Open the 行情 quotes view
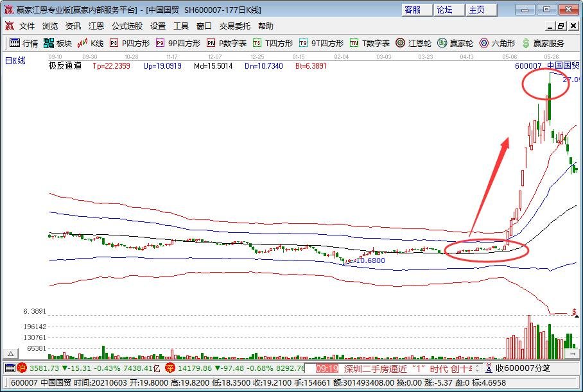Image resolution: width=583 pixels, height=392 pixels. (x=23, y=43)
